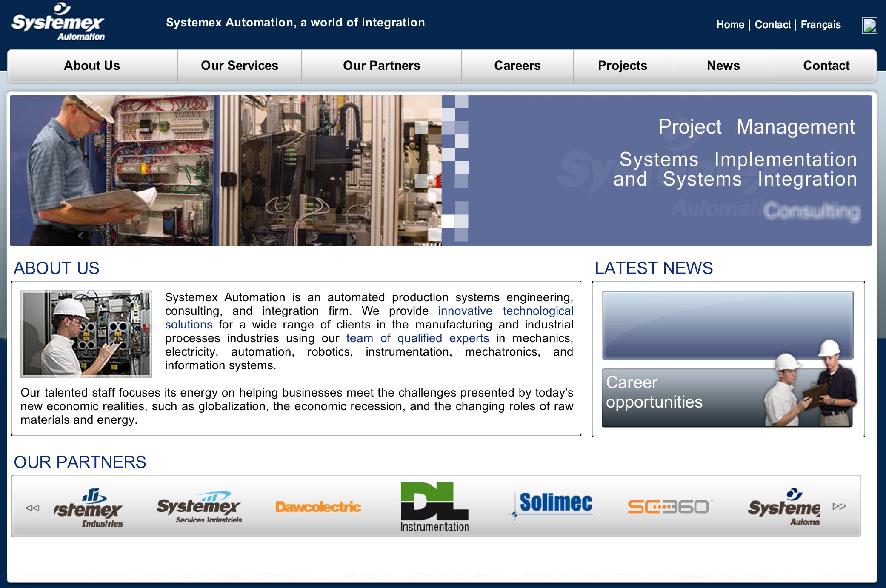Click the technician photo in About Us

point(86,334)
